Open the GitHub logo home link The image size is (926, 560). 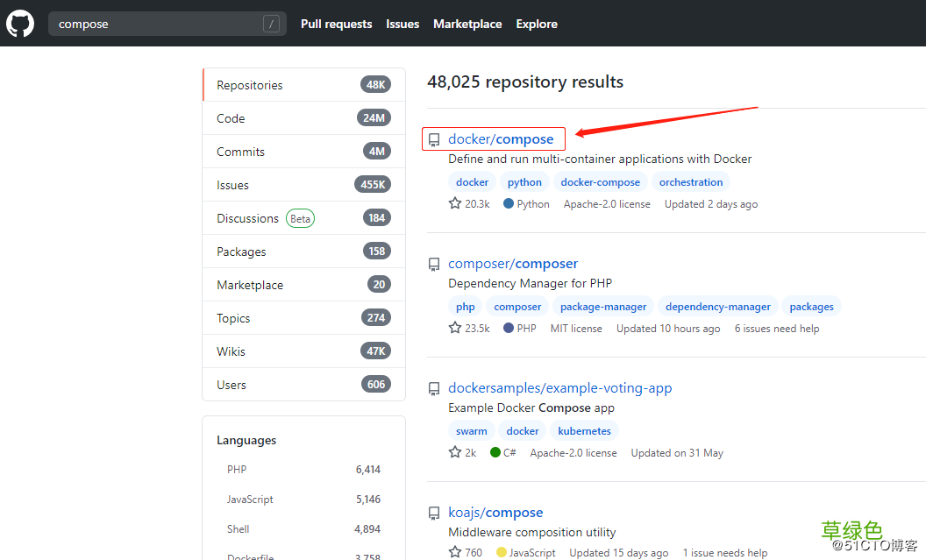click(20, 25)
